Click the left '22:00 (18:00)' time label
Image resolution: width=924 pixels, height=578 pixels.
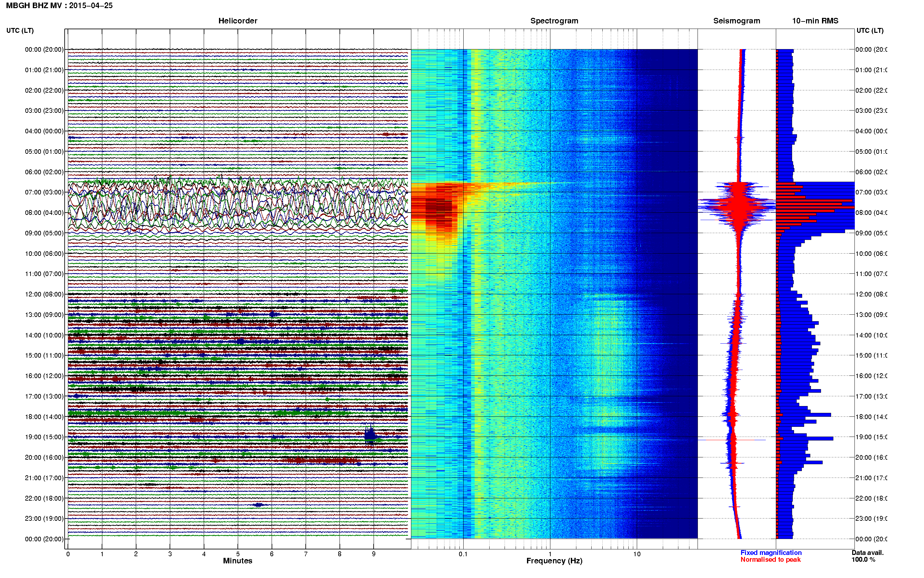44,498
